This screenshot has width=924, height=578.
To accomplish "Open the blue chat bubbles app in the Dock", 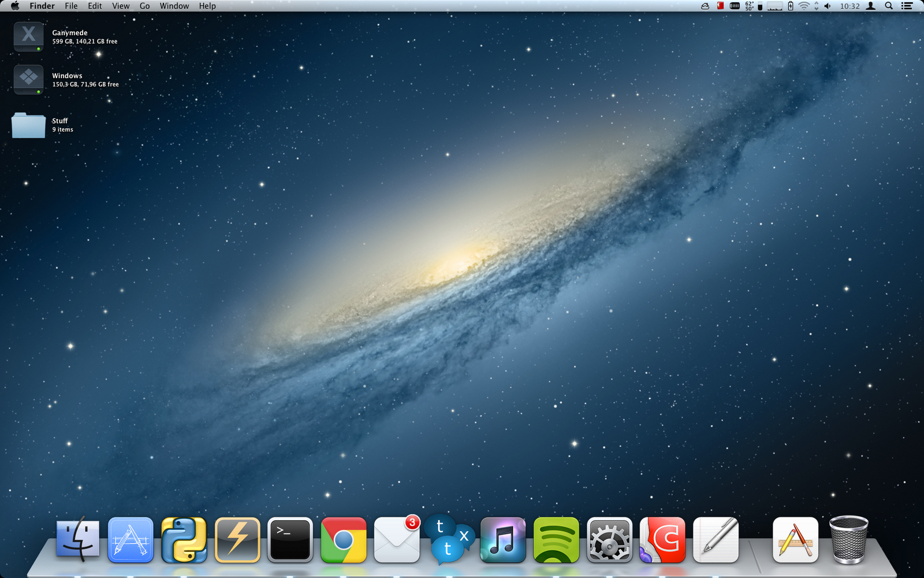I will point(450,539).
